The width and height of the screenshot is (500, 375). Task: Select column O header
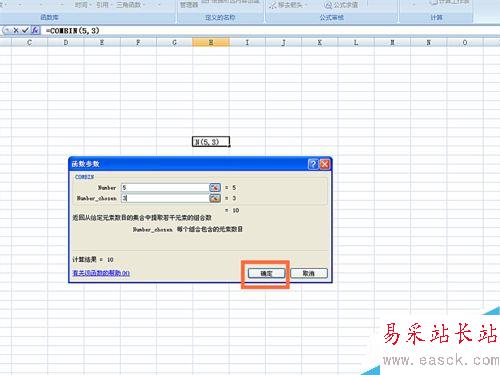(465, 42)
